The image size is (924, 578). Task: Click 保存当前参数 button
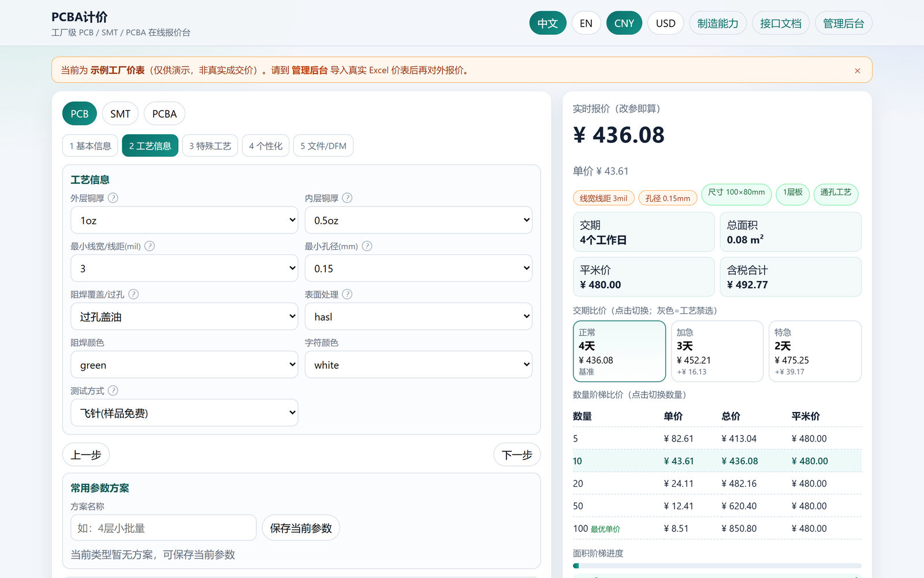301,528
